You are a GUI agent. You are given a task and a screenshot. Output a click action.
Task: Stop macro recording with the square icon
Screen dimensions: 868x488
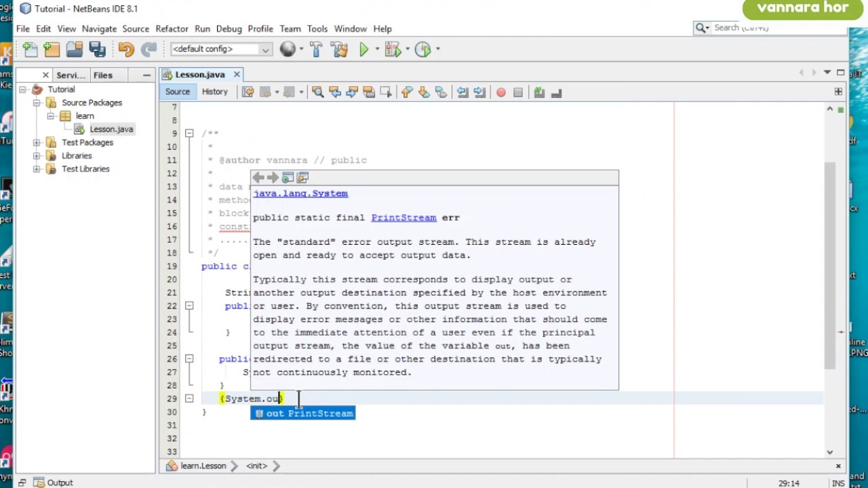pyautogui.click(x=518, y=92)
